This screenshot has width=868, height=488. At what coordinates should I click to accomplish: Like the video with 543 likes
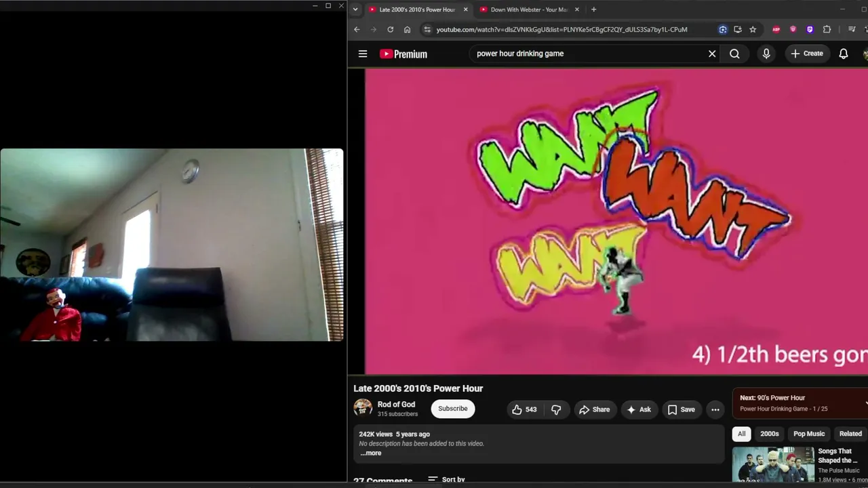pyautogui.click(x=524, y=409)
